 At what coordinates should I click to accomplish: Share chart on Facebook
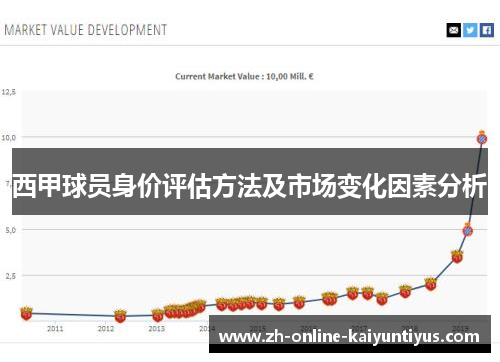tap(487, 30)
